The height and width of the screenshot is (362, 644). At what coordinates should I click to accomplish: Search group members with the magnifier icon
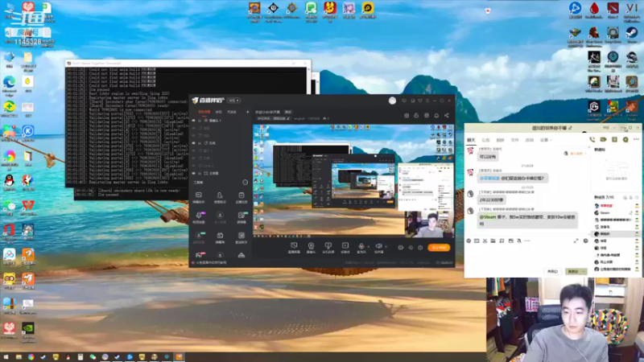[x=637, y=197]
